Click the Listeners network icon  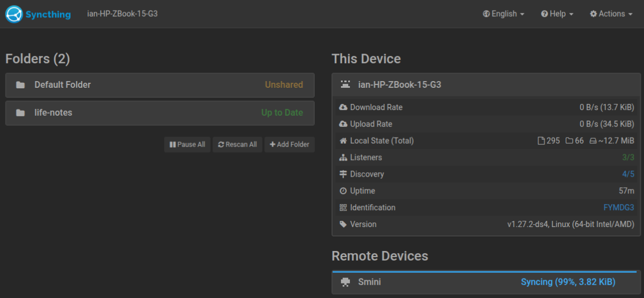click(343, 158)
